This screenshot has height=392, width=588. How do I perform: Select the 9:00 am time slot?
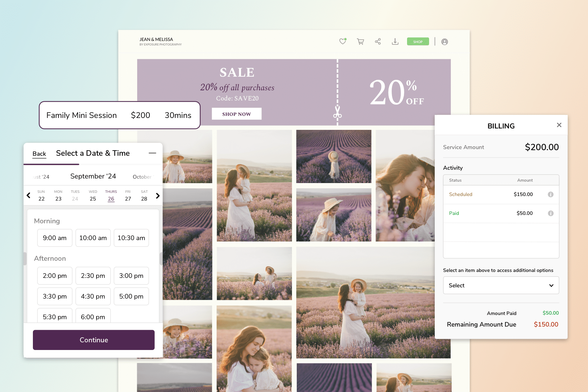tap(55, 238)
